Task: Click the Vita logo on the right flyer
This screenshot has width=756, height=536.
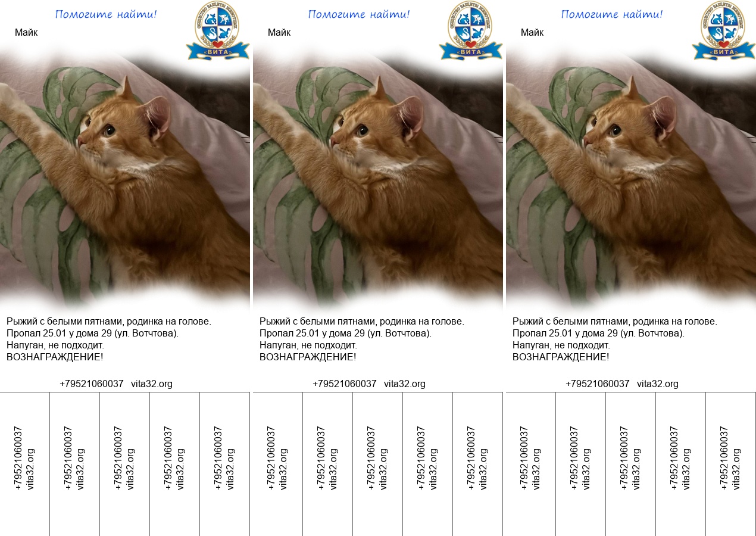Action: click(x=723, y=31)
